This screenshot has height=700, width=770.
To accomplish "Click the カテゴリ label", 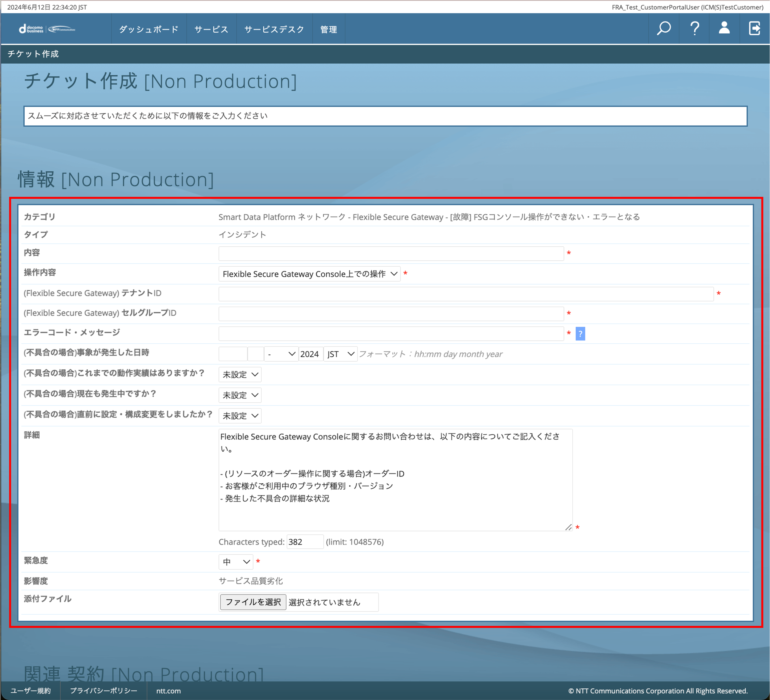I will point(39,217).
